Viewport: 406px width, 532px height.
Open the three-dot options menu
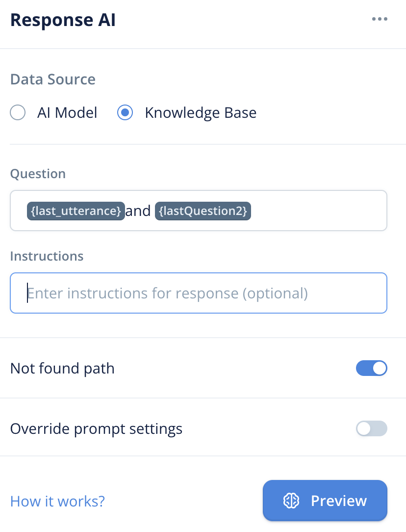[x=380, y=19]
